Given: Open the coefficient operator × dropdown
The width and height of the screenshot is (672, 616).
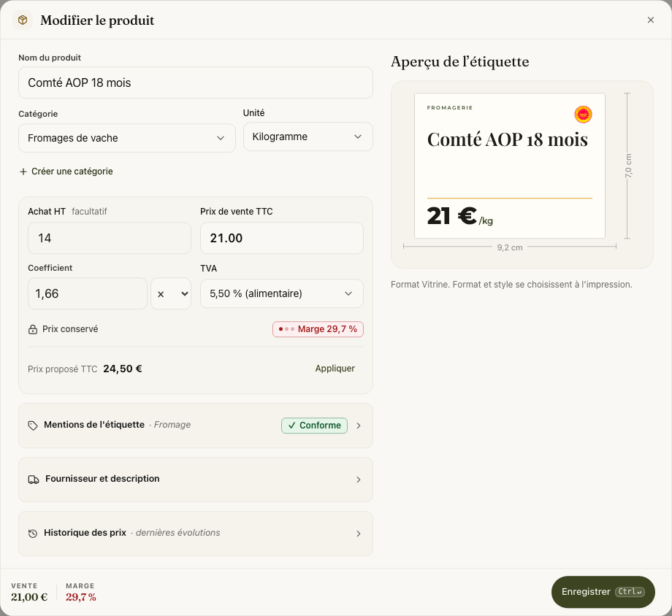Looking at the screenshot, I should (x=171, y=293).
